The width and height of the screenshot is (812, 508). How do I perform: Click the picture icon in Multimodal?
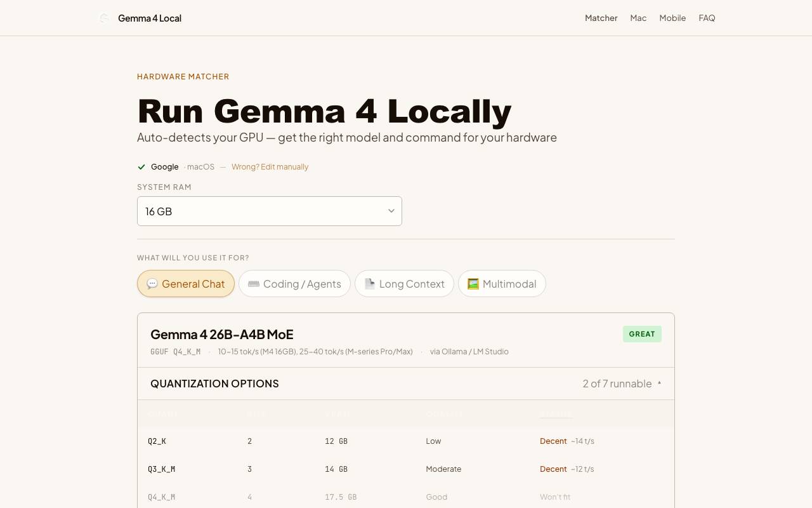point(473,284)
